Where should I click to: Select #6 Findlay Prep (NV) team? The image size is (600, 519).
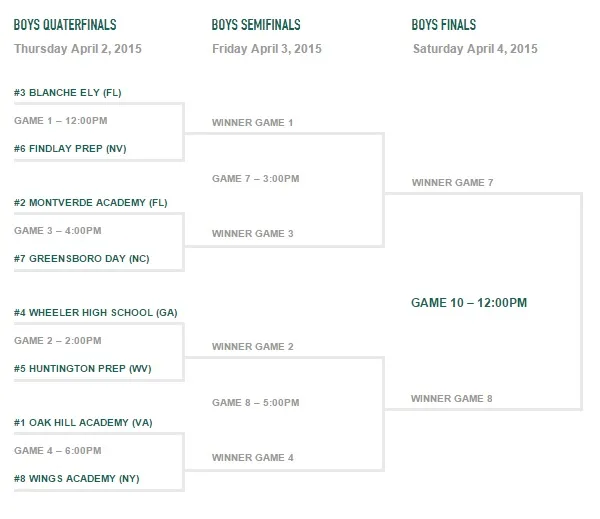70,149
